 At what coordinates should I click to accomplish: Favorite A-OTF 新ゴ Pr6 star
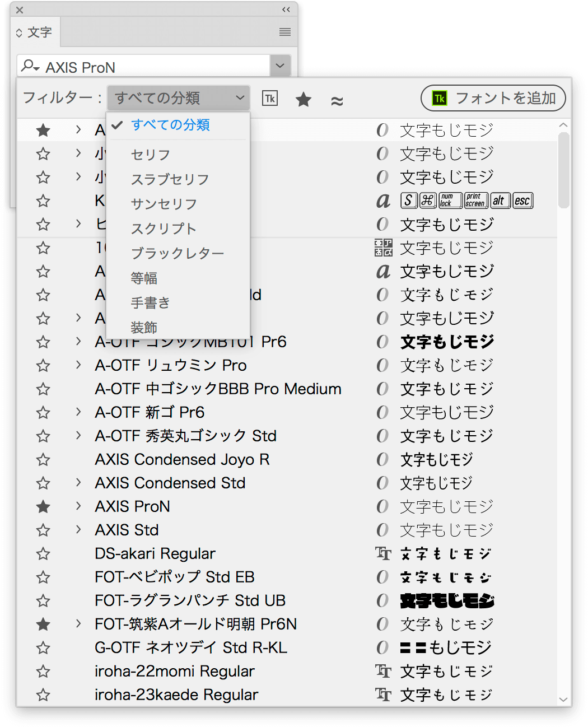pos(43,413)
